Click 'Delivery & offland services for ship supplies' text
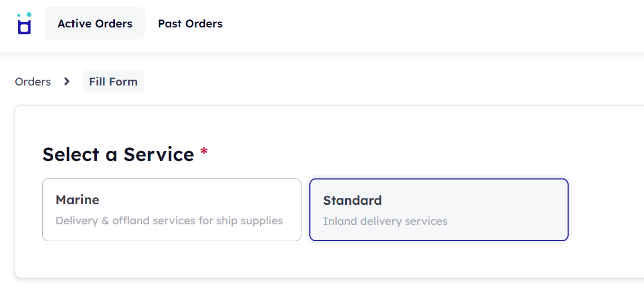Viewport: 644px width, 294px height. tap(169, 221)
